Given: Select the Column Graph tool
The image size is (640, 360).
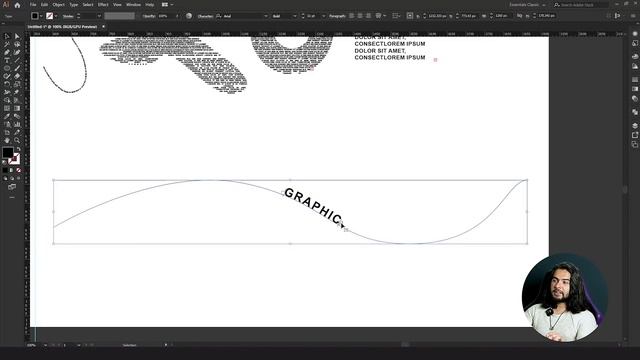Looking at the screenshot, I should tap(17, 124).
